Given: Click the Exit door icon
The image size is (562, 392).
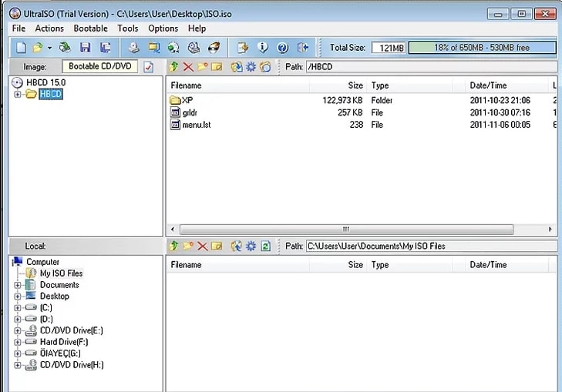Looking at the screenshot, I should [x=303, y=48].
